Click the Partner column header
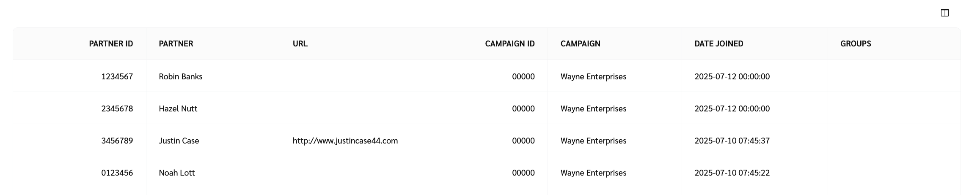Screen dimensions: 980x195 coord(176,44)
